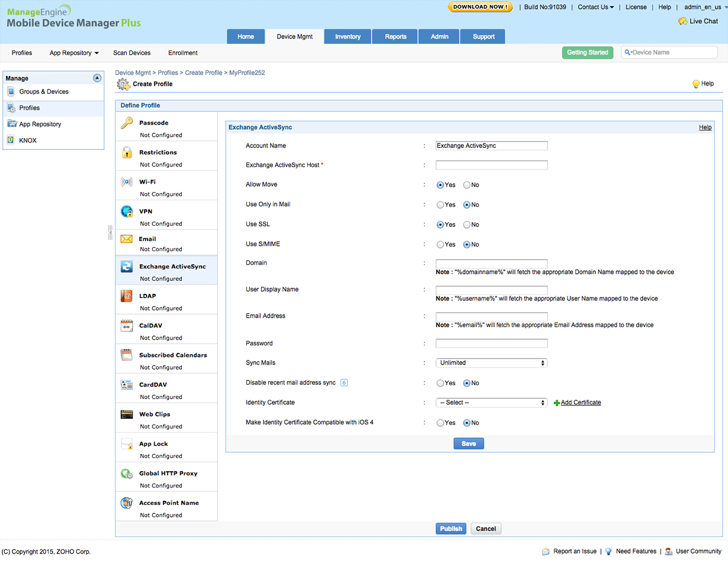Image resolution: width=728 pixels, height=563 pixels.
Task: Click the Help lightbulb icon
Action: 696,84
